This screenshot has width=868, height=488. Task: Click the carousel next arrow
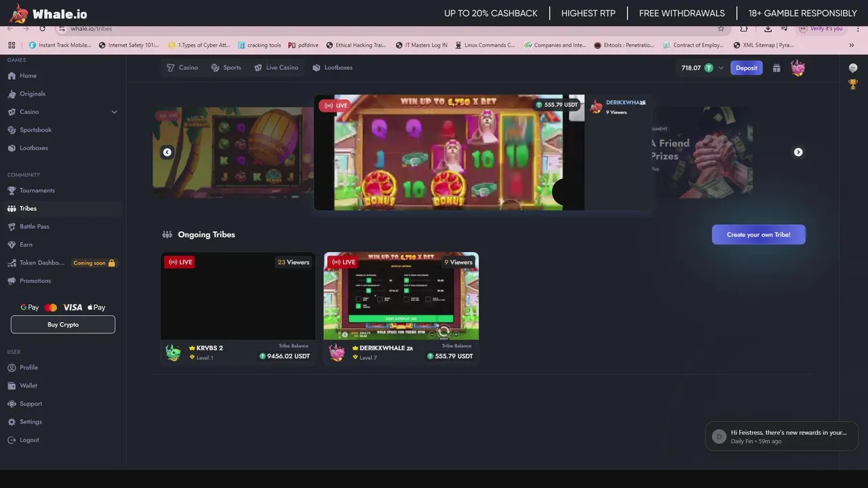click(x=798, y=152)
